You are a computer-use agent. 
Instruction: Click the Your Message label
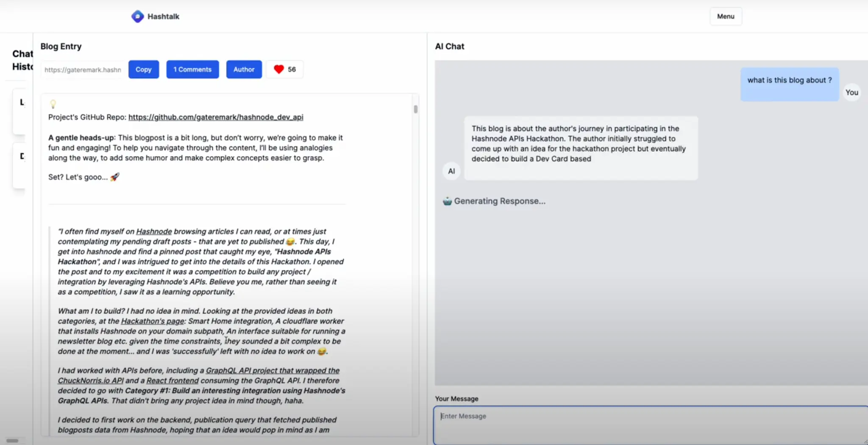(456, 399)
